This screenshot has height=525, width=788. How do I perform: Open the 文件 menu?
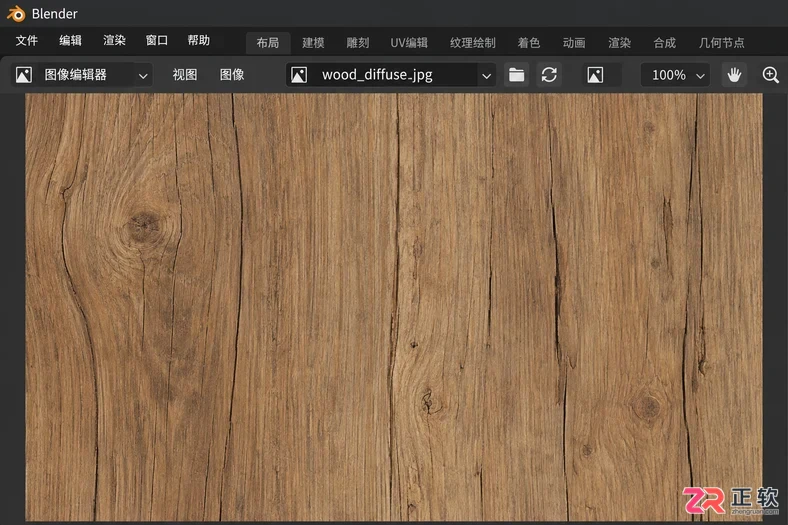pos(27,41)
